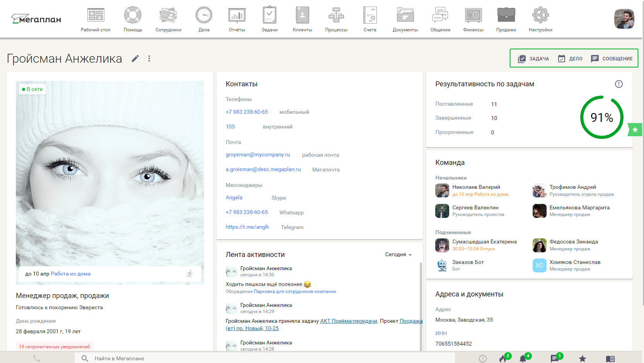Open favorites star in bottom bar
Image resolution: width=644 pixels, height=363 pixels.
click(582, 359)
